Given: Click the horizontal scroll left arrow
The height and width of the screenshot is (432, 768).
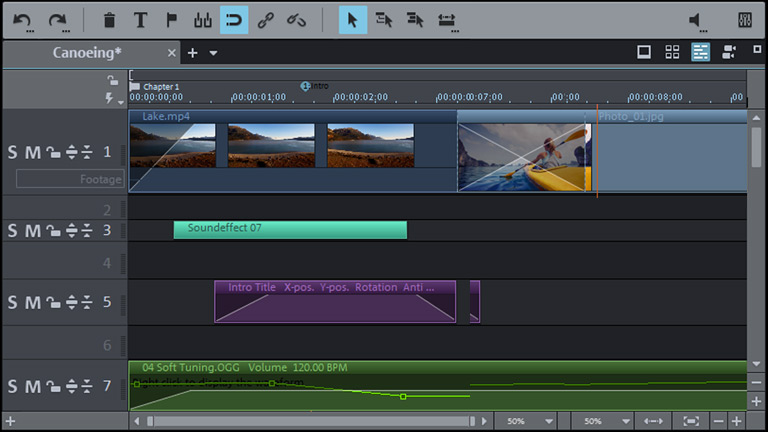Looking at the screenshot, I should tap(137, 421).
